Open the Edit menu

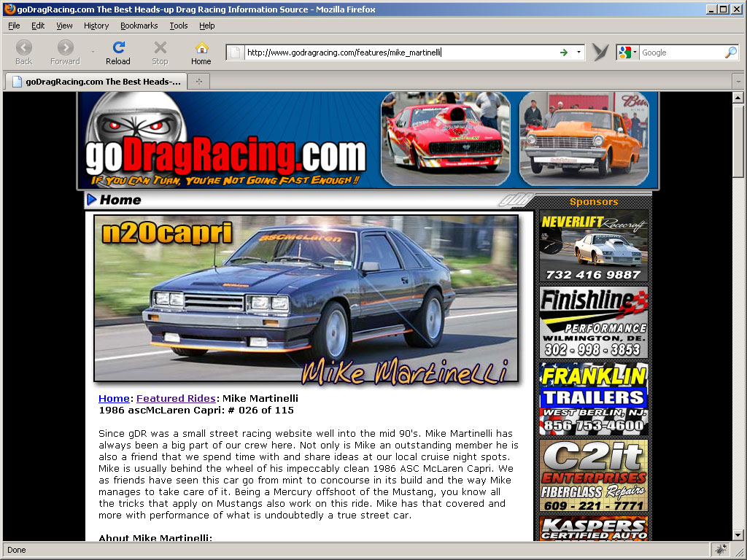pyautogui.click(x=38, y=26)
